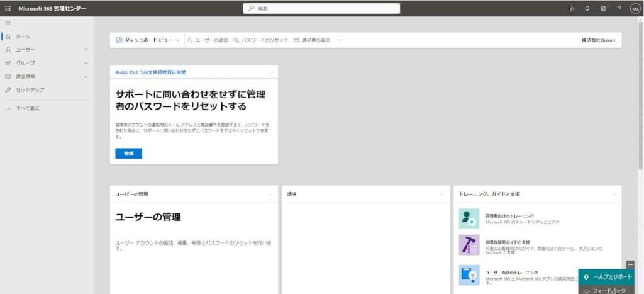Open the app launcher waffle icon
Viewport: 644px width, 294px height.
click(x=8, y=8)
